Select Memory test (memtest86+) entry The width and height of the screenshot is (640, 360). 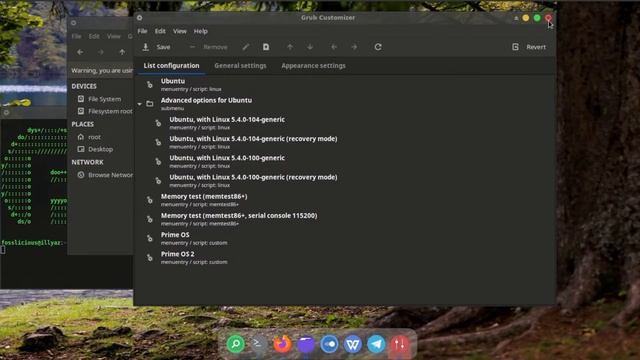[345, 200]
